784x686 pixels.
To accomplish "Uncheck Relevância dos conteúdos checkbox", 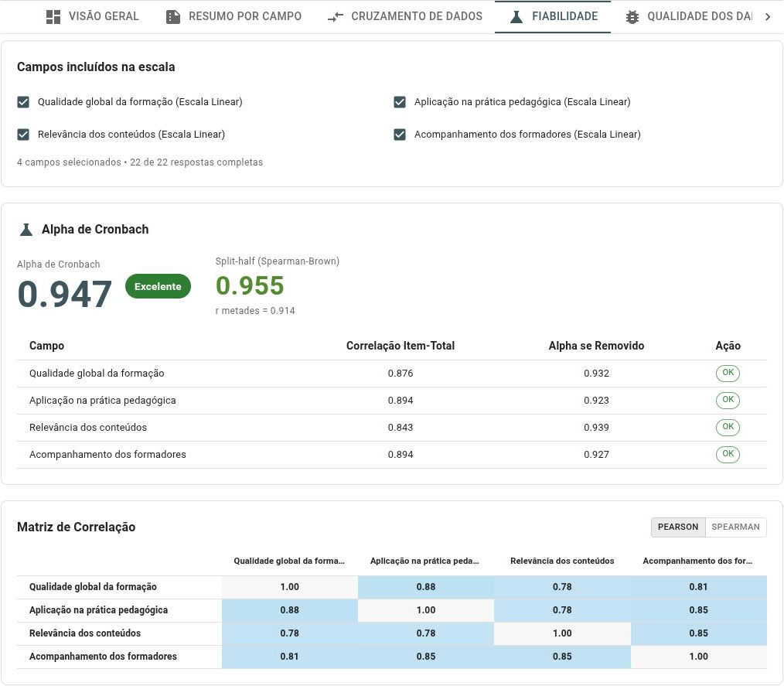I will [x=23, y=135].
